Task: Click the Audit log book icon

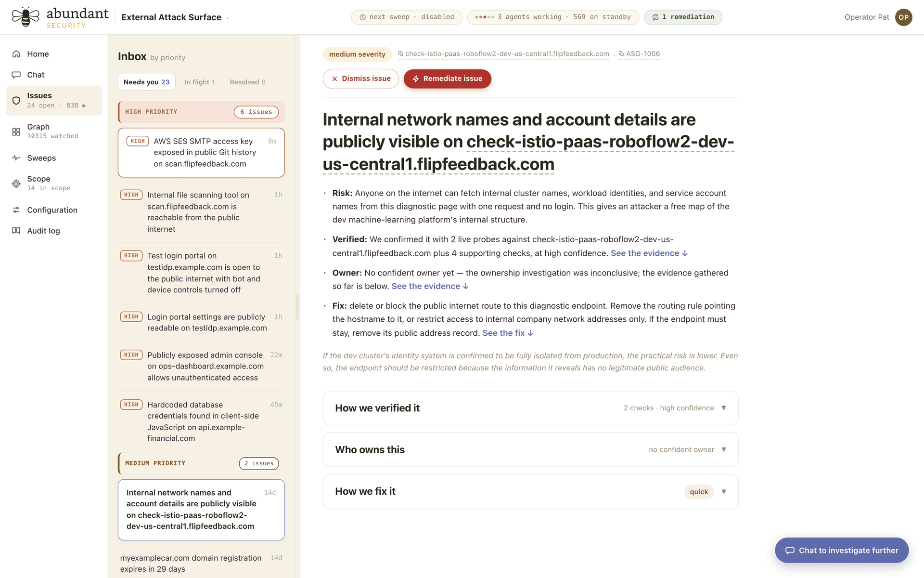Action: point(16,231)
